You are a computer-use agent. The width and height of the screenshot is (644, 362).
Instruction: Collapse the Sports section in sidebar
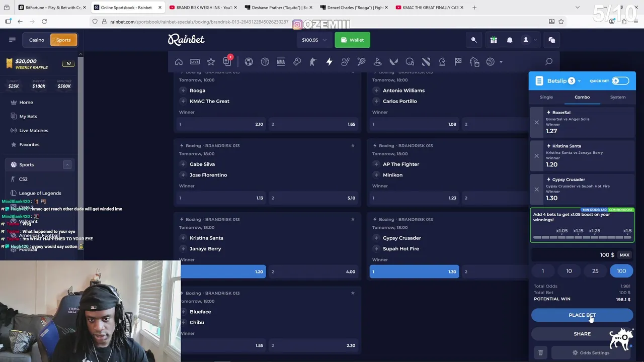click(x=67, y=165)
